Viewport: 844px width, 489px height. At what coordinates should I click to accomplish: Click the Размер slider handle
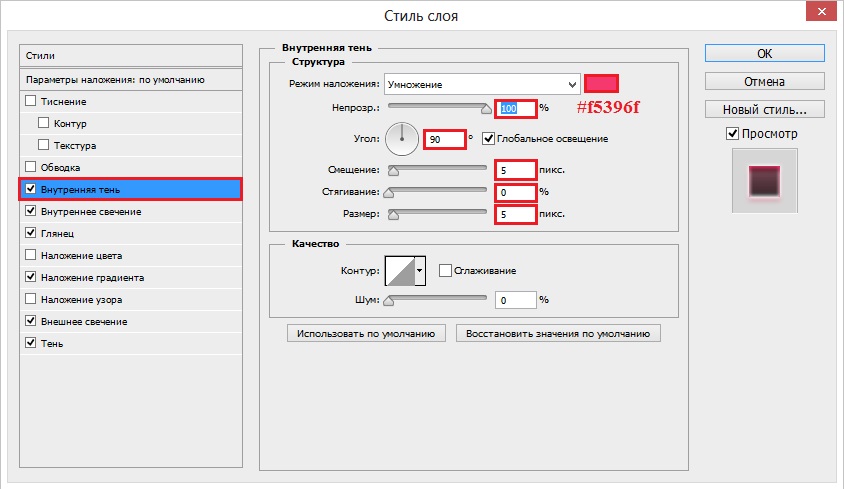coord(393,215)
